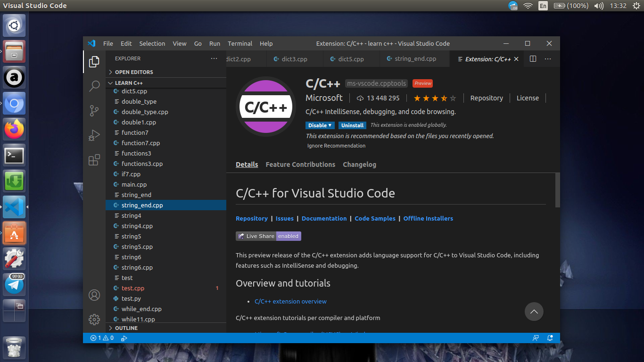This screenshot has height=362, width=644.
Task: Collapse the LEARN C++ folder section
Action: tap(128, 83)
